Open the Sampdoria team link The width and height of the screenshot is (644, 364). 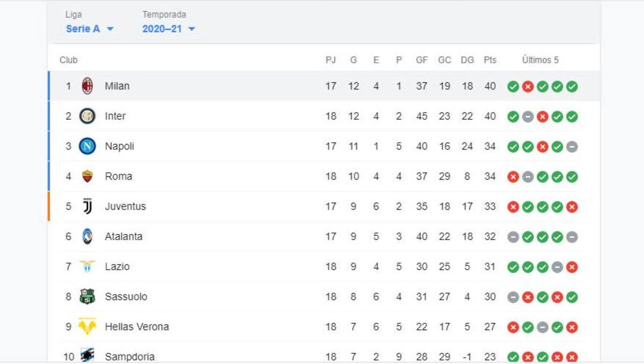(x=130, y=356)
